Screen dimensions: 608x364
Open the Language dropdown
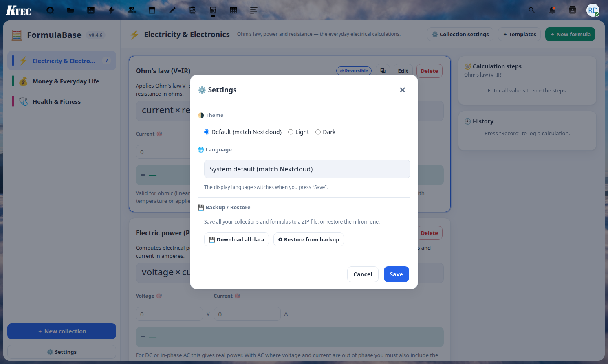coord(307,169)
